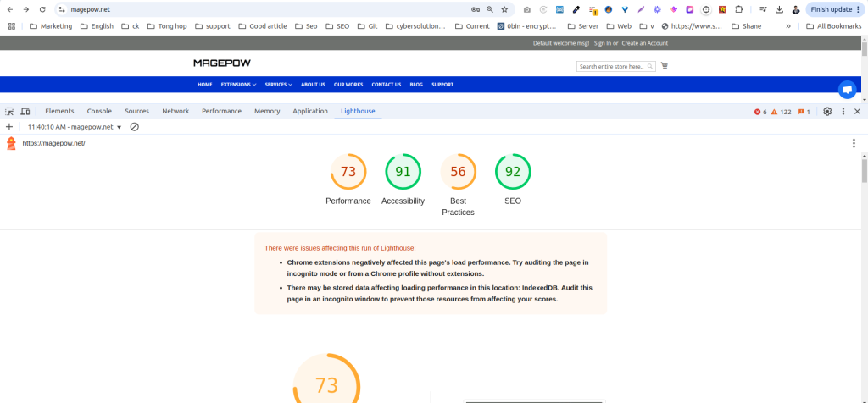Open the BLOG menu item
868x403 pixels.
point(416,85)
